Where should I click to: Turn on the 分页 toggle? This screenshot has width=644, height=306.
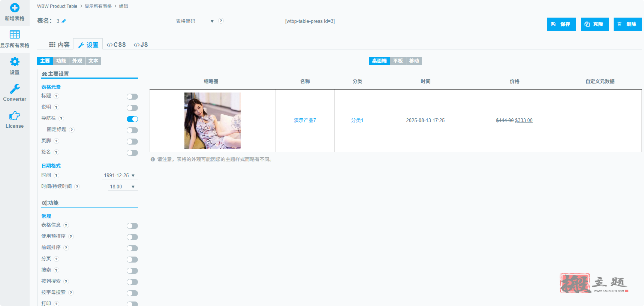(x=132, y=260)
